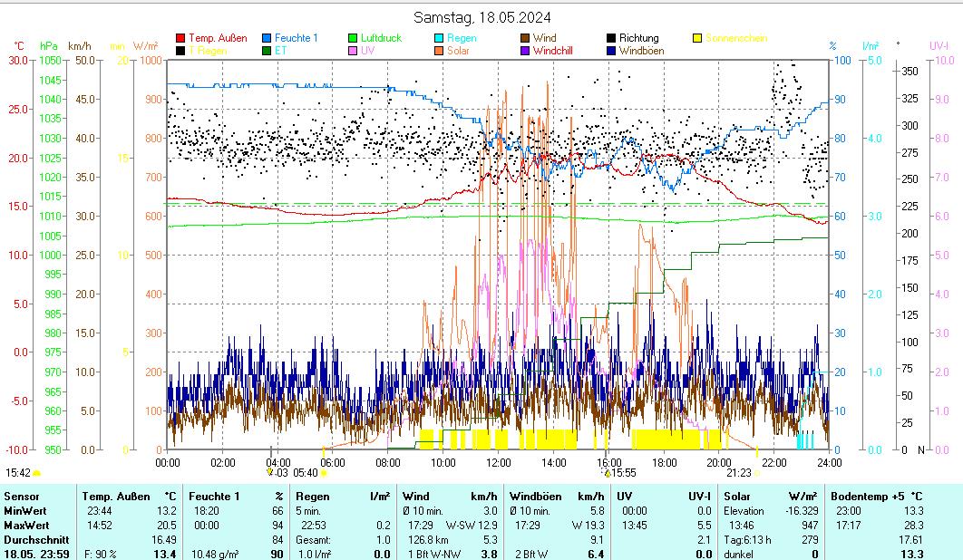Click the orange Solar legend square
This screenshot has height=560, width=963.
click(x=439, y=52)
